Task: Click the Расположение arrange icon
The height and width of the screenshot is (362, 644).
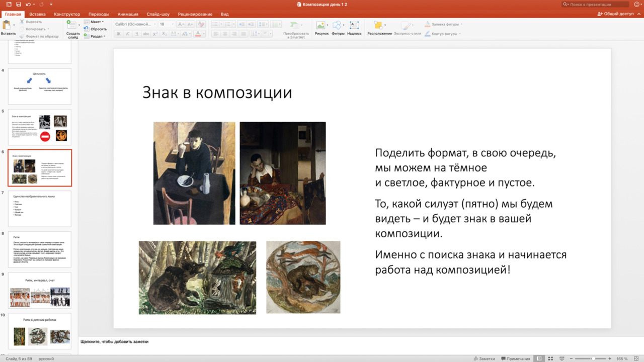Action: pyautogui.click(x=378, y=25)
